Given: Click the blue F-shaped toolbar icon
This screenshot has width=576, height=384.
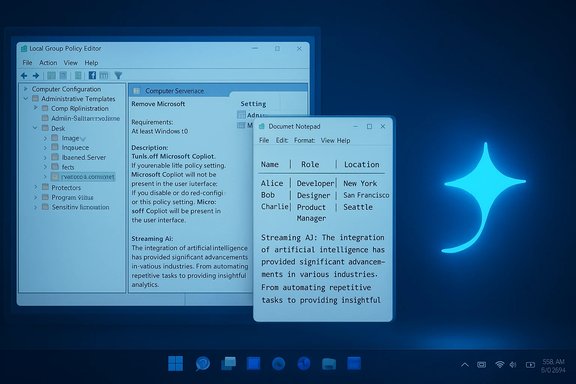Looking at the screenshot, I should pos(92,75).
